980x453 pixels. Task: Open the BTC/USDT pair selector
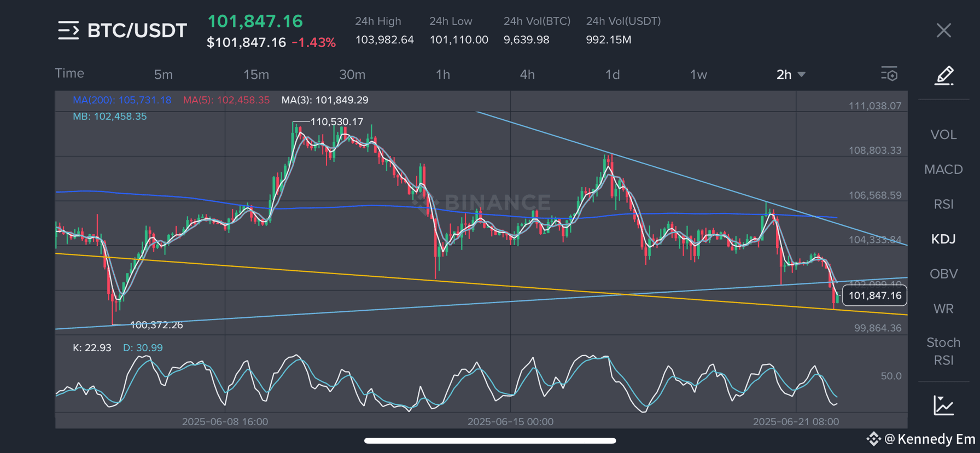[137, 31]
